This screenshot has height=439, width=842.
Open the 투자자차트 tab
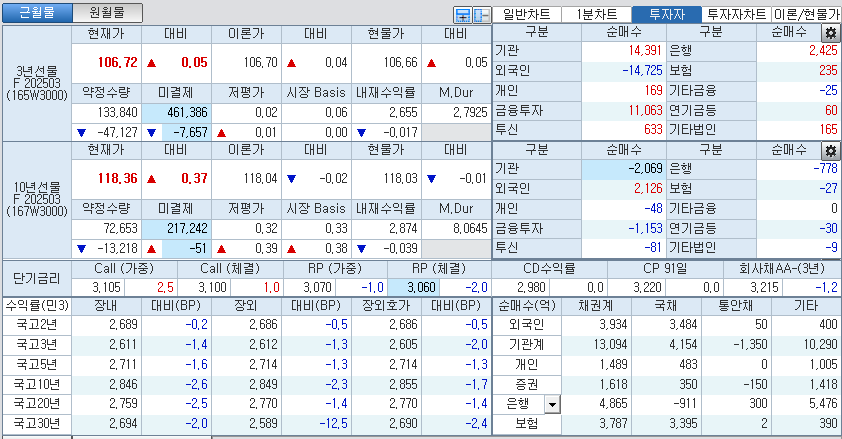pos(736,14)
